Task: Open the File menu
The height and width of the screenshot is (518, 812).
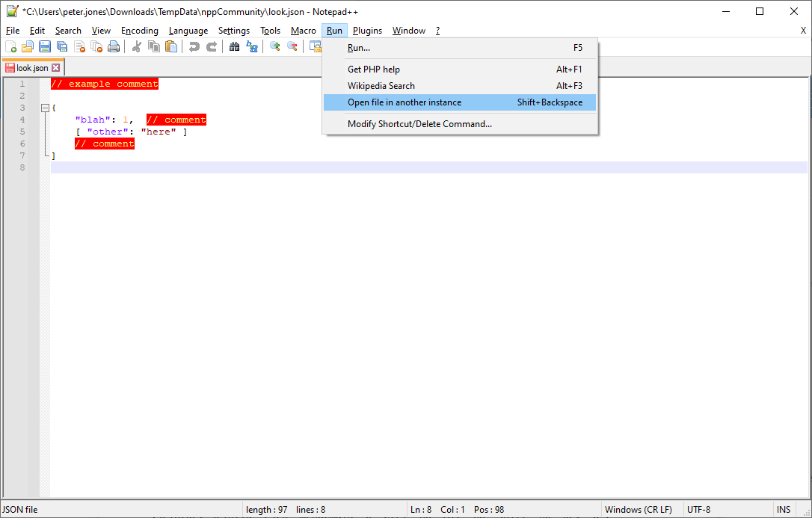Action: (13, 31)
